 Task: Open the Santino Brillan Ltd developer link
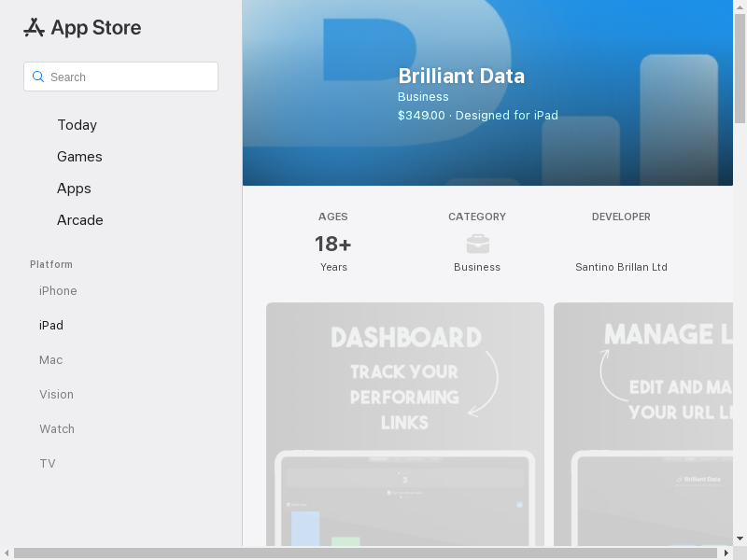(x=621, y=267)
